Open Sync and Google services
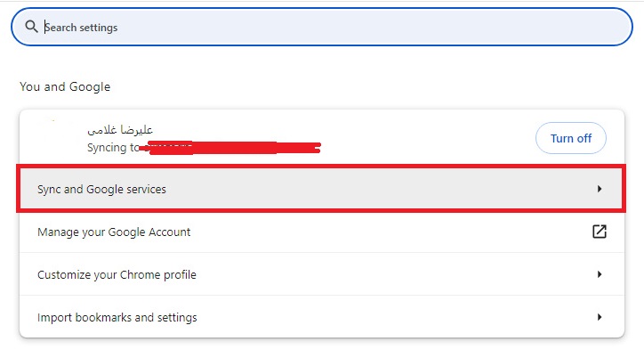Image resolution: width=644 pixels, height=358 pixels. click(x=321, y=189)
